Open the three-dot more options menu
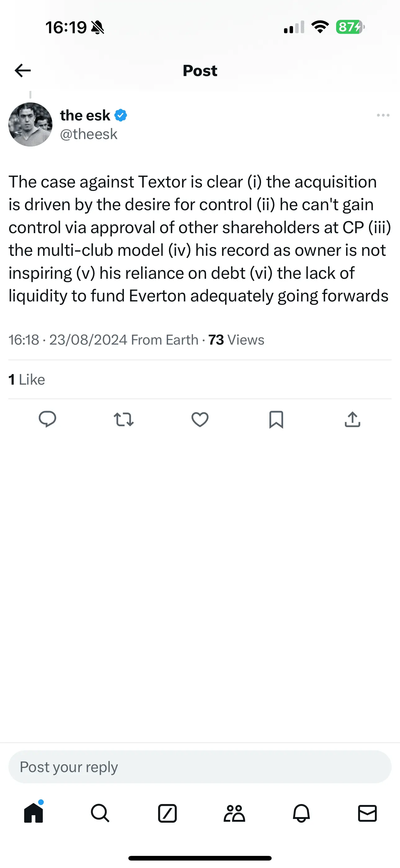The height and width of the screenshot is (868, 400). pyautogui.click(x=383, y=115)
